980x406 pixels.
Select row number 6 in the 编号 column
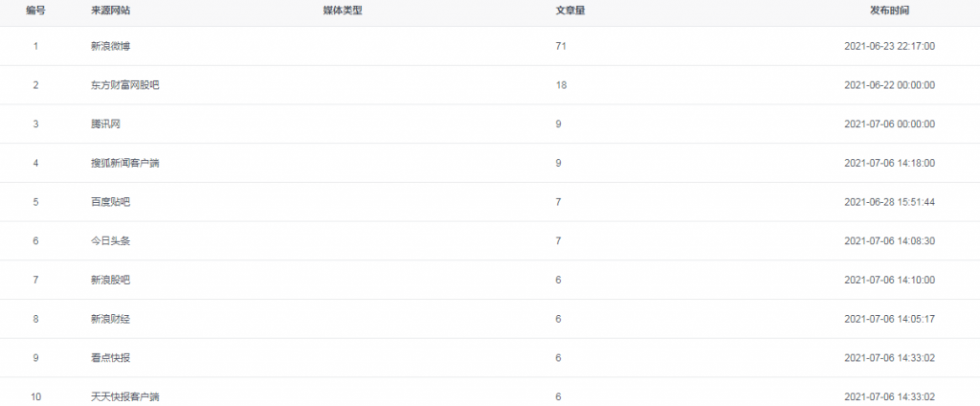pos(35,241)
